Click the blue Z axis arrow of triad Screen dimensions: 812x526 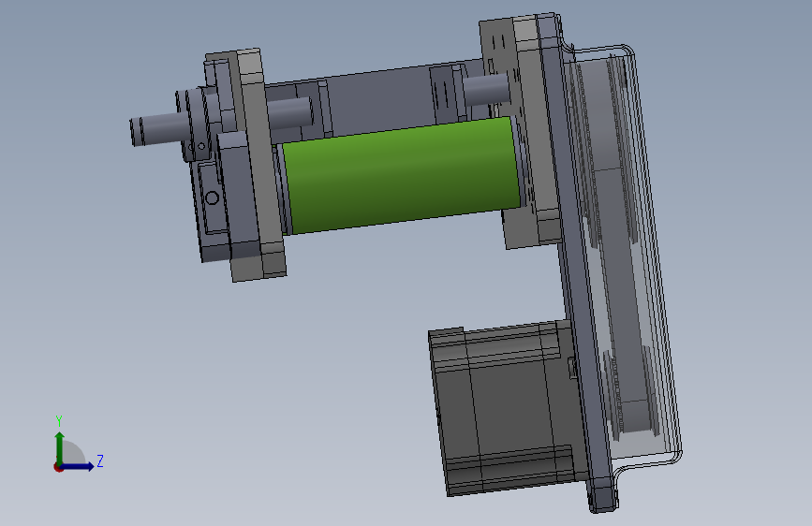point(79,466)
